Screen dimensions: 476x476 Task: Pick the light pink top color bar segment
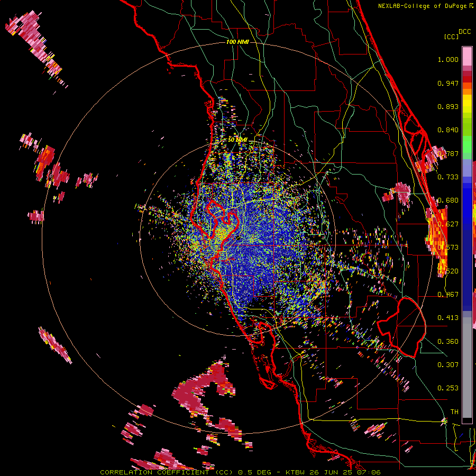point(467,56)
